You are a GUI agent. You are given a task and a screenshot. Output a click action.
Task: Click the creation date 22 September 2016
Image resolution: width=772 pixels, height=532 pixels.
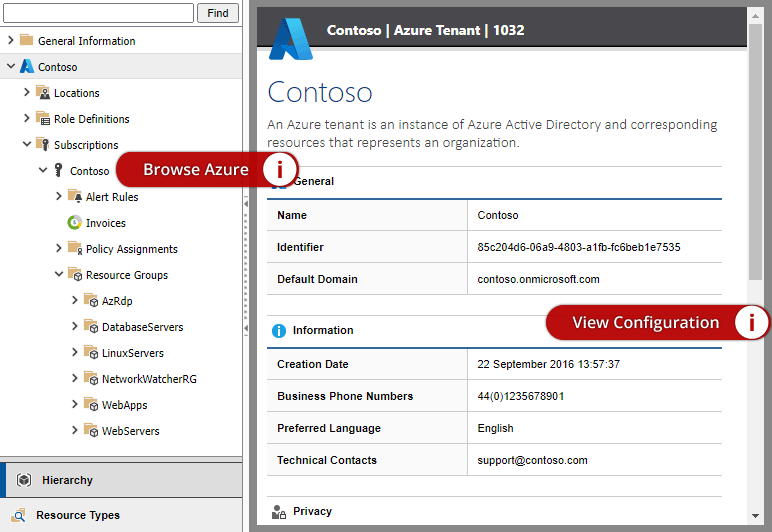(x=548, y=364)
